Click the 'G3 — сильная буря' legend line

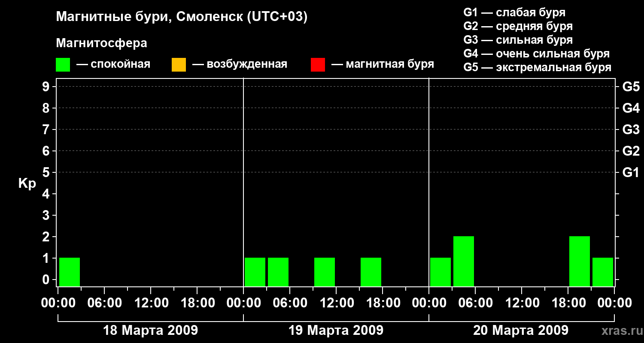pos(518,40)
